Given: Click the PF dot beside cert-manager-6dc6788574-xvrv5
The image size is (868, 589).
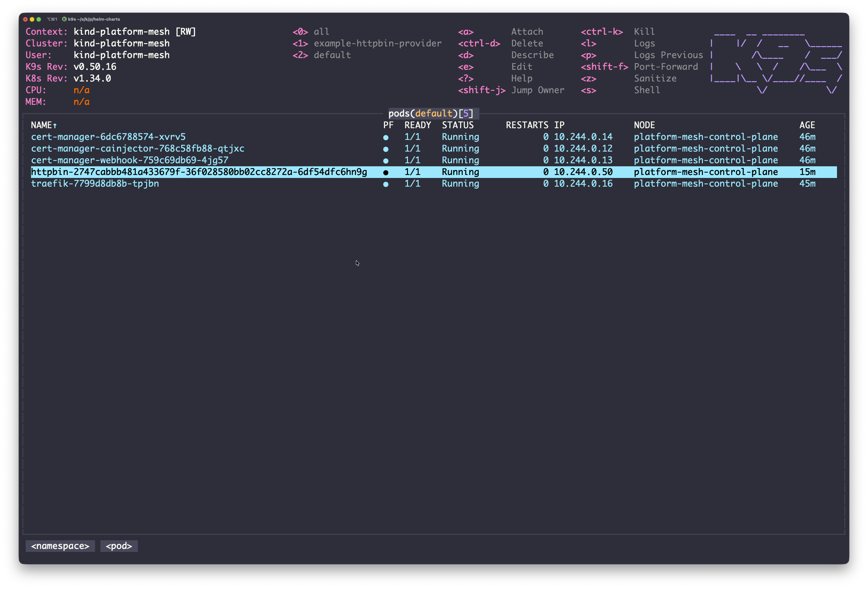Looking at the screenshot, I should pos(386,137).
